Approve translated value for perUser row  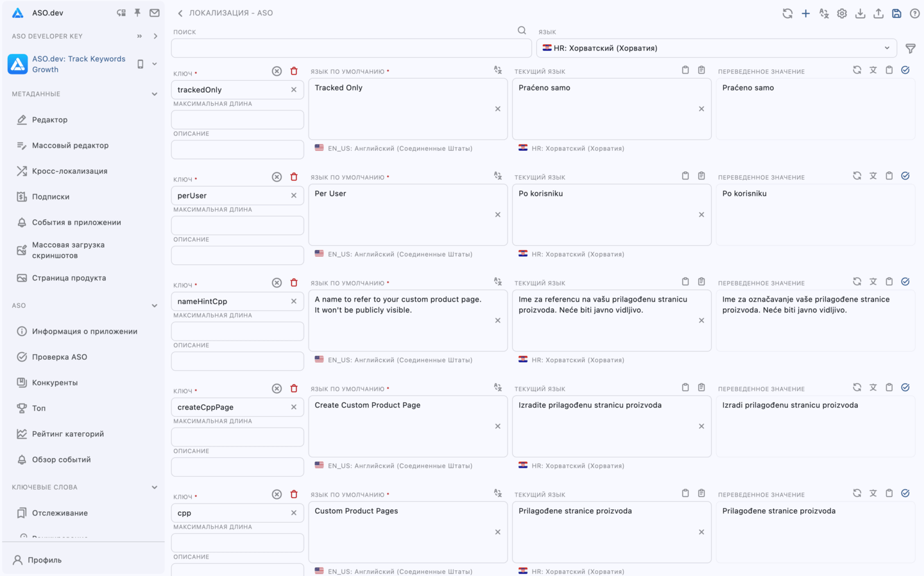pos(905,176)
